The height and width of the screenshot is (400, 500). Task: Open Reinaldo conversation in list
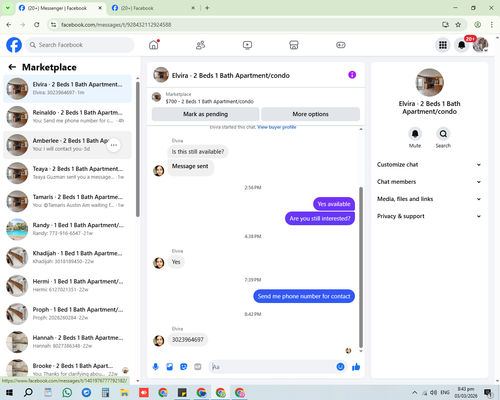[x=67, y=117]
